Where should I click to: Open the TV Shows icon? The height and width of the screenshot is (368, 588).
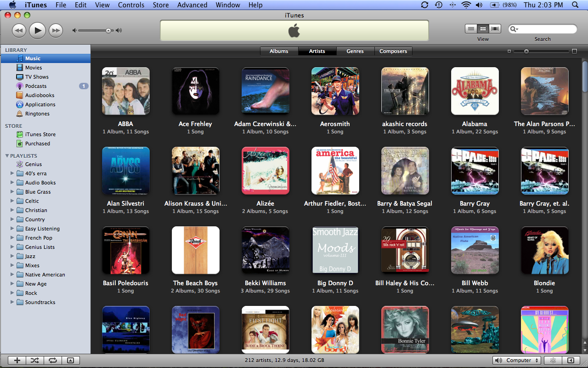[20, 77]
